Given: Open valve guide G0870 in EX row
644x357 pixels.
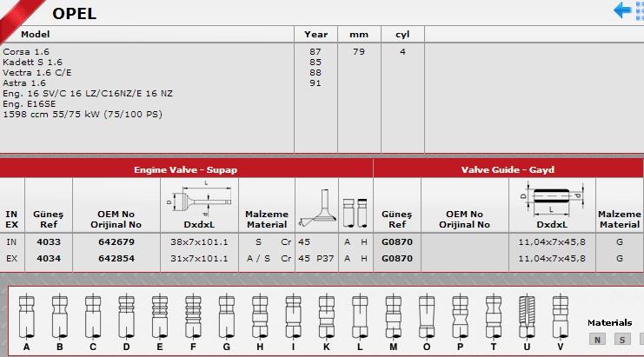Looking at the screenshot, I should click(x=397, y=259).
